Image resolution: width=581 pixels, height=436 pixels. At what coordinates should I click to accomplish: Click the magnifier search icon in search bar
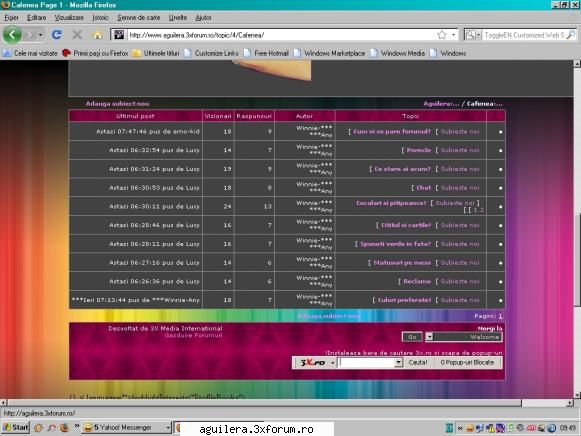tap(571, 35)
